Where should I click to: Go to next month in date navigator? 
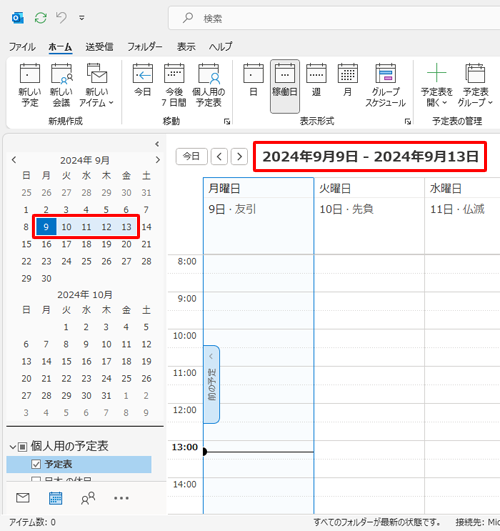(x=158, y=160)
